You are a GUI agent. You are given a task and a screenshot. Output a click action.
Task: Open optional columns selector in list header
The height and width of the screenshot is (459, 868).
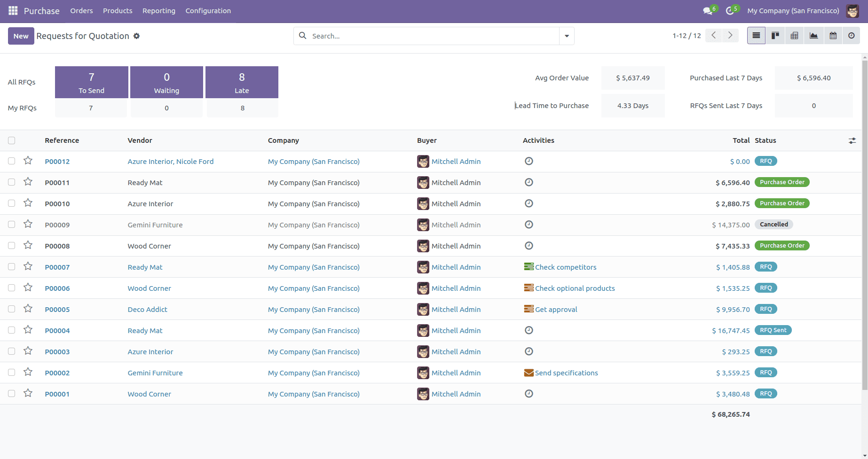[852, 140]
